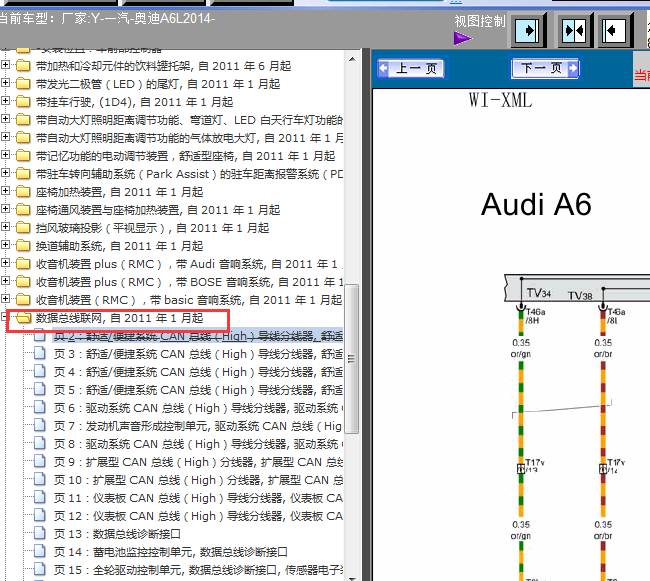Click folder icon of 座椅加热装置
This screenshot has height=581, width=650.
click(x=23, y=191)
